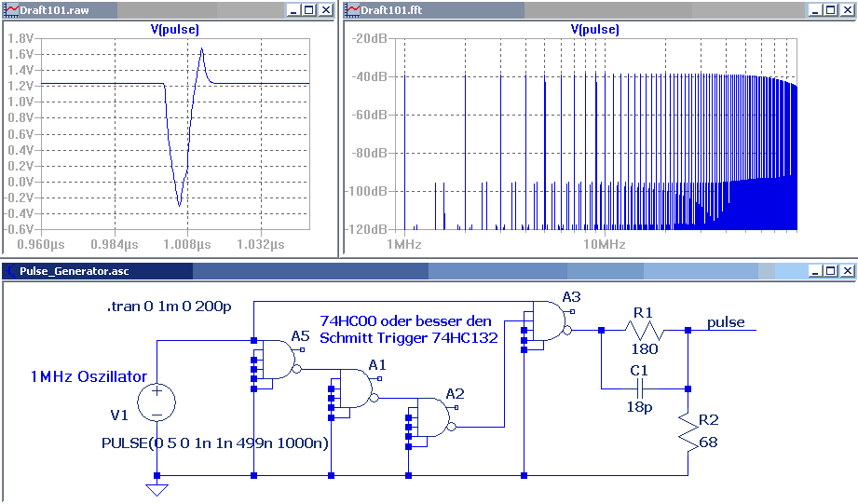Click the R2 resistor symbol
The height and width of the screenshot is (504, 858).
[688, 430]
